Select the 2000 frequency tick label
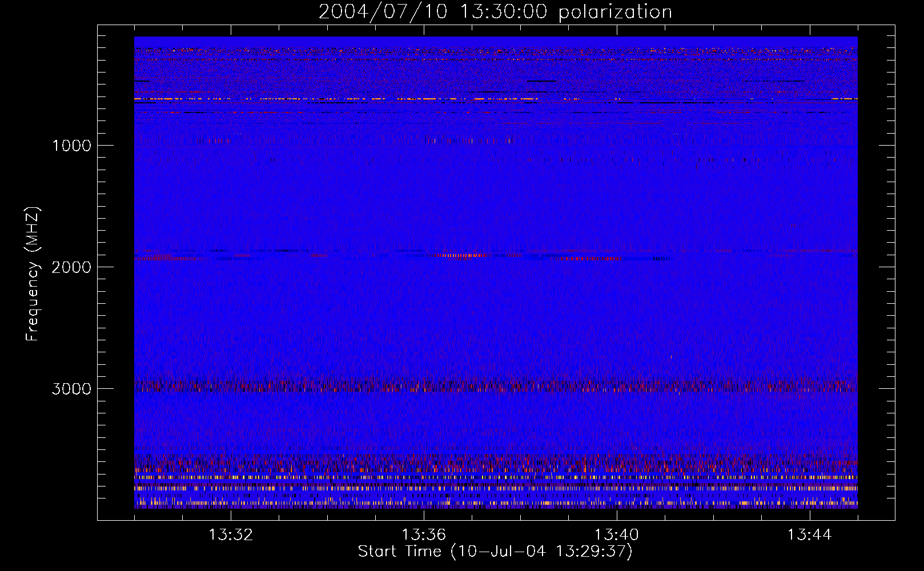Viewport: 924px width, 571px height. click(x=71, y=267)
